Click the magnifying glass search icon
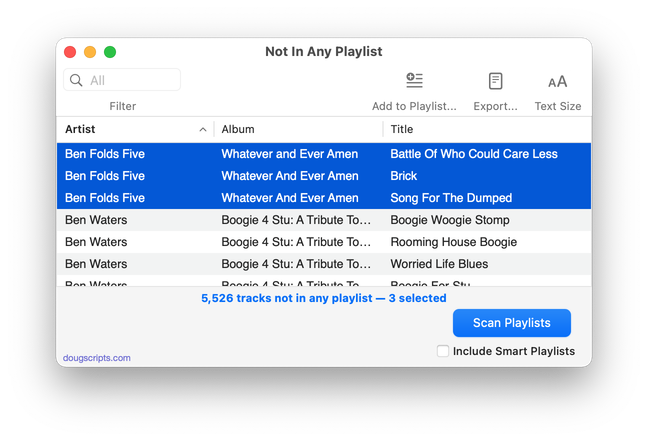This screenshot has height=441, width=648. (x=76, y=80)
